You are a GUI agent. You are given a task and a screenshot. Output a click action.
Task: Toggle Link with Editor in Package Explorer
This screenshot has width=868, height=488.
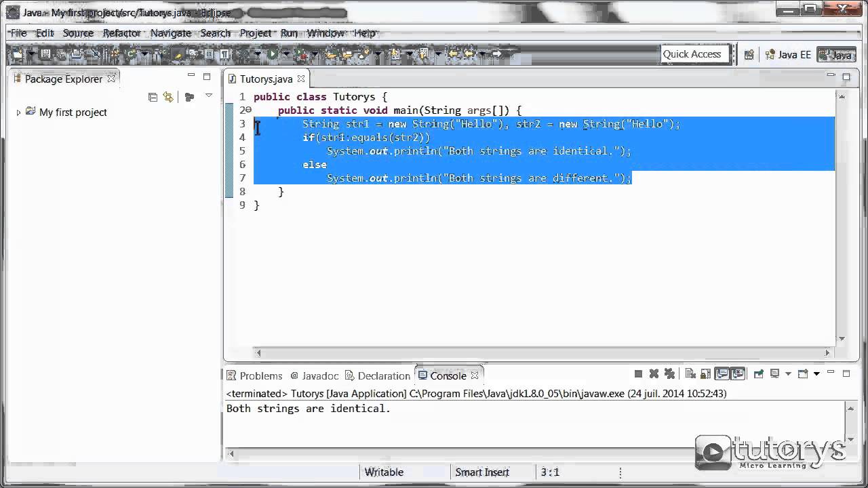click(x=168, y=97)
